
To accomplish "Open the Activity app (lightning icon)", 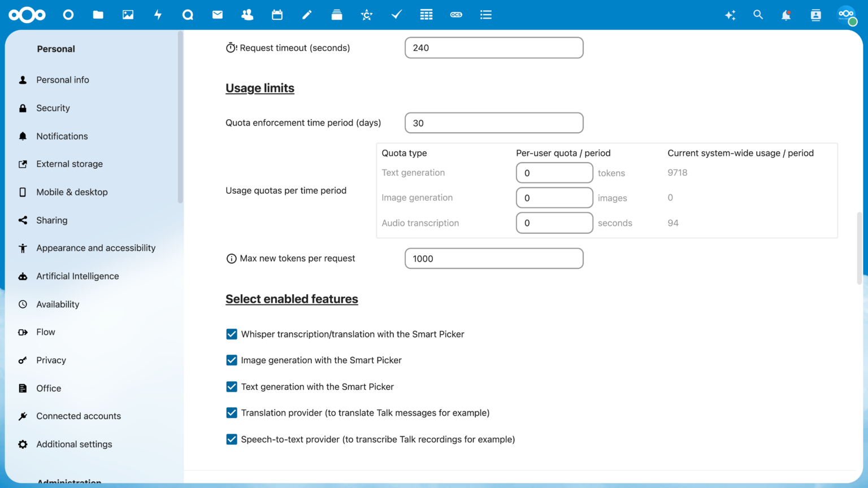I will point(158,15).
